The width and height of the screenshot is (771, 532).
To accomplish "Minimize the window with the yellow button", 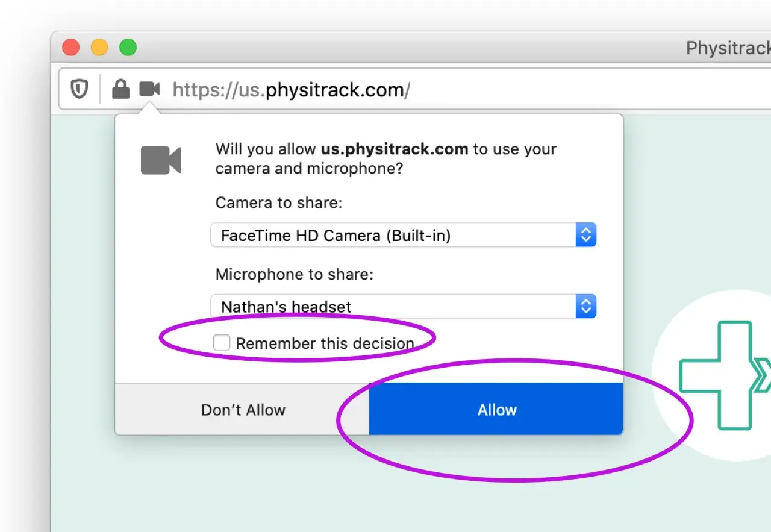I will (99, 47).
